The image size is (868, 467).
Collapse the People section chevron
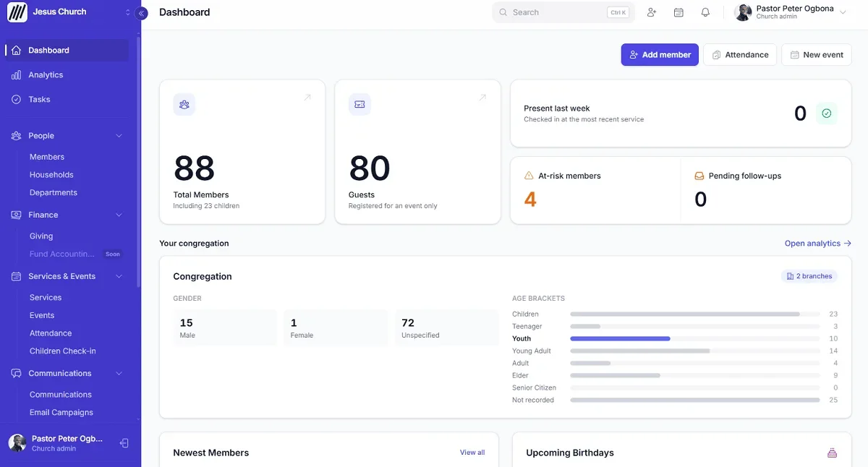[x=119, y=136]
